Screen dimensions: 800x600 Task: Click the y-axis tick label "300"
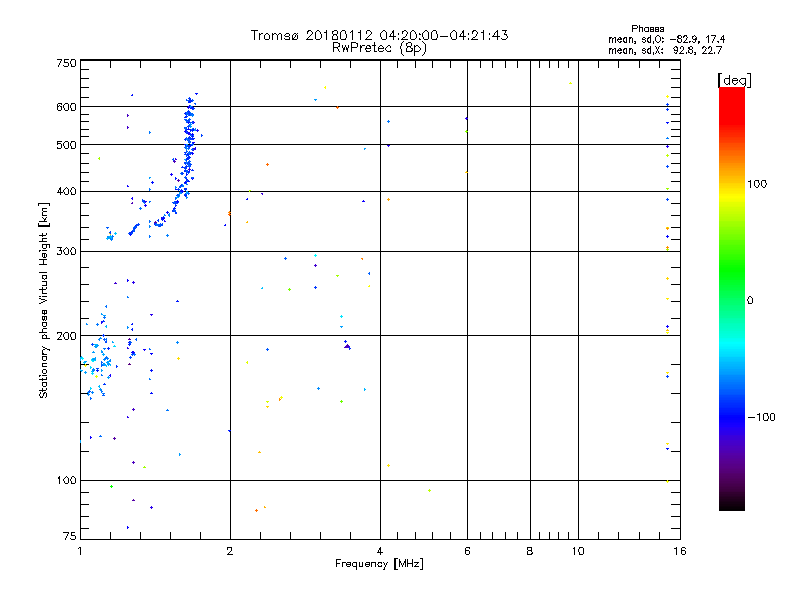coord(66,251)
